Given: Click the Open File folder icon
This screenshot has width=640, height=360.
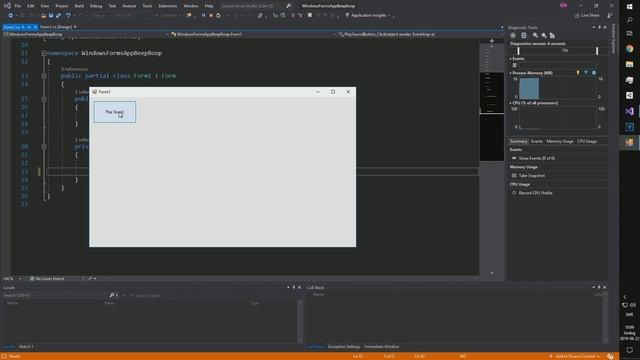Looking at the screenshot, I should click(x=43, y=16).
